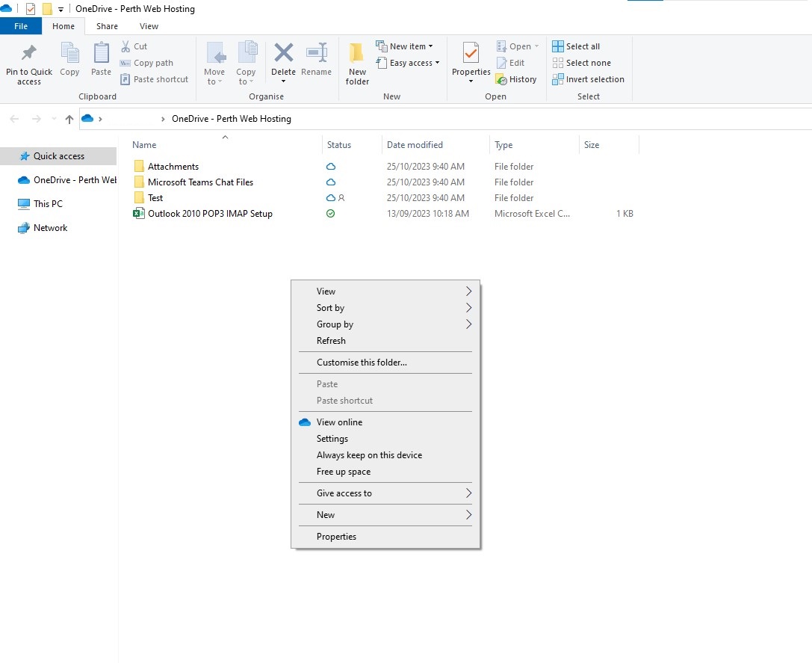Image resolution: width=812 pixels, height=663 pixels.
Task: Choose Settings in context menu
Action: pos(385,439)
